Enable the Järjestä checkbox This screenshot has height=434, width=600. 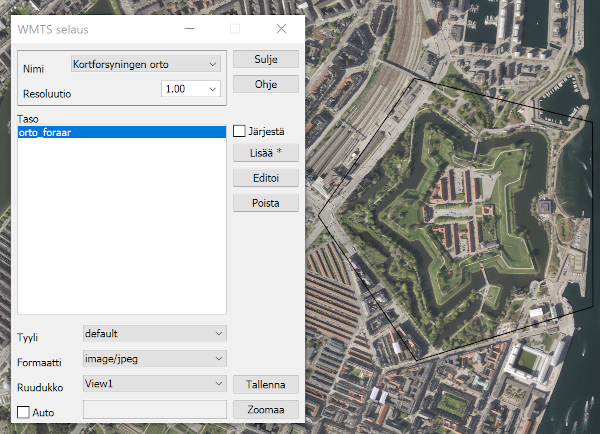coord(240,131)
